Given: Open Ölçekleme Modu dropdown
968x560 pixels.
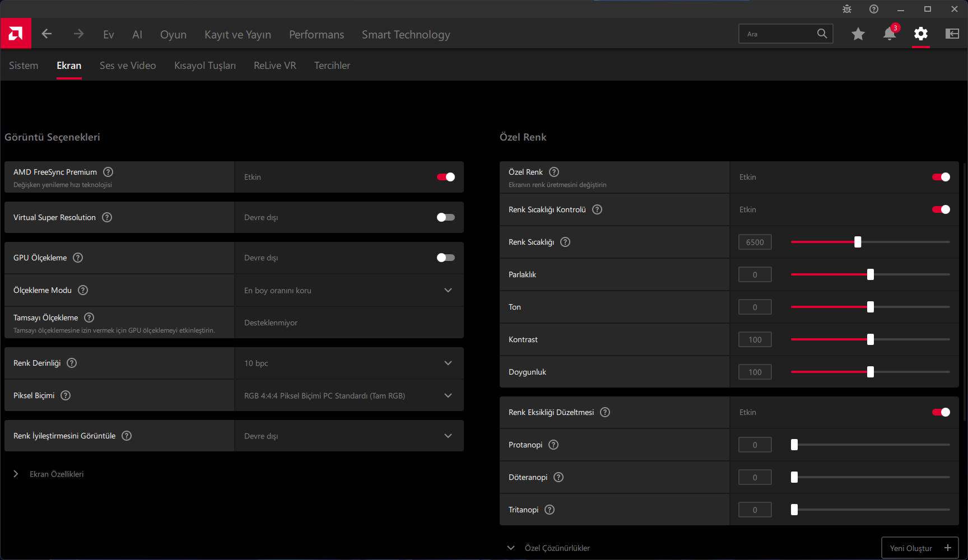Looking at the screenshot, I should (x=349, y=290).
